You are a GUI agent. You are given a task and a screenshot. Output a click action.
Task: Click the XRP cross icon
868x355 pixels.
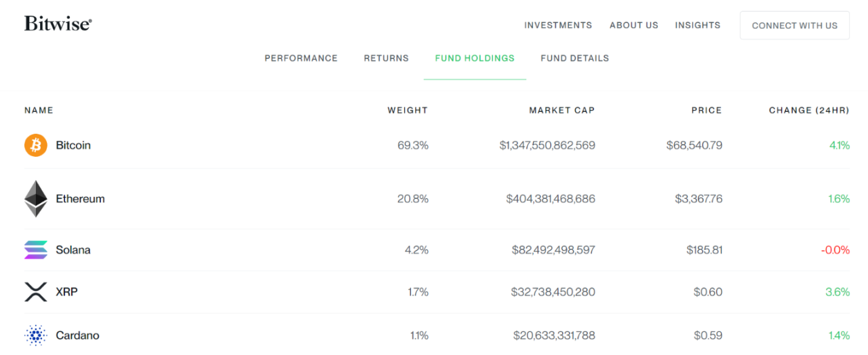[36, 292]
